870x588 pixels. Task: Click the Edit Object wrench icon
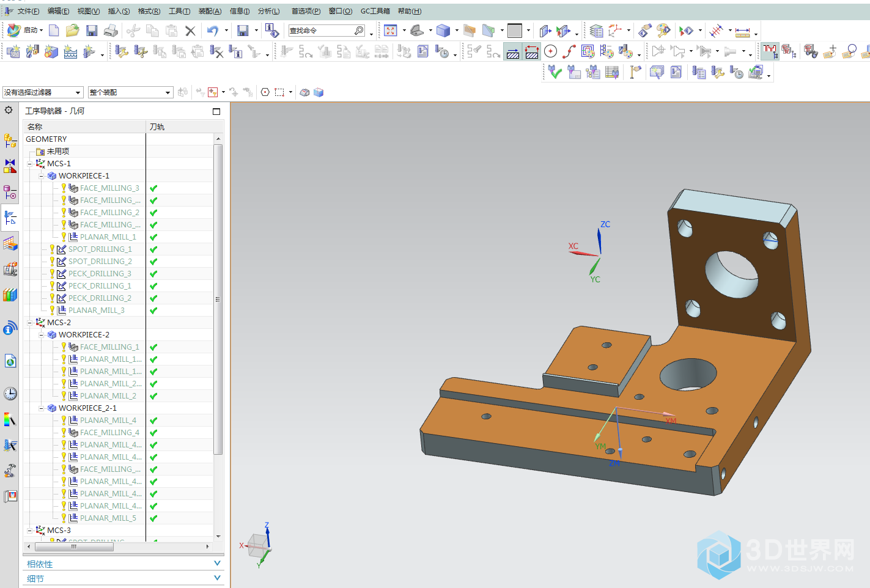tap(122, 52)
